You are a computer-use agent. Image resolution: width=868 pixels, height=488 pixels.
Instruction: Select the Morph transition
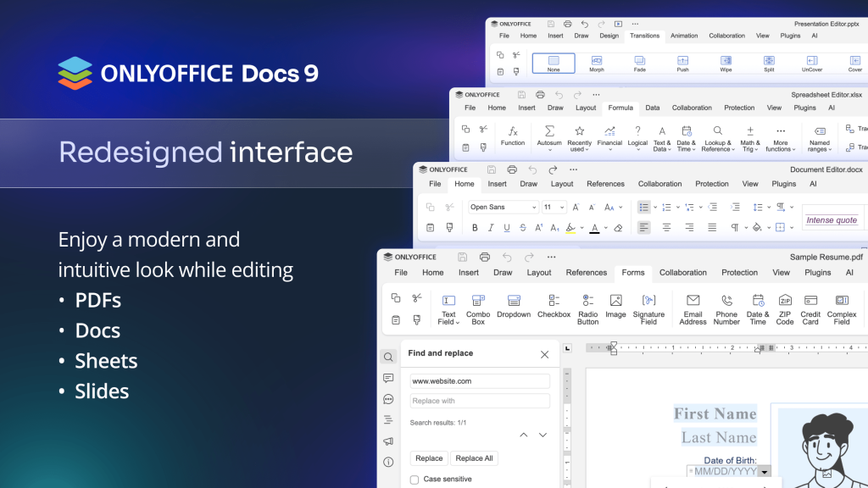pos(597,62)
